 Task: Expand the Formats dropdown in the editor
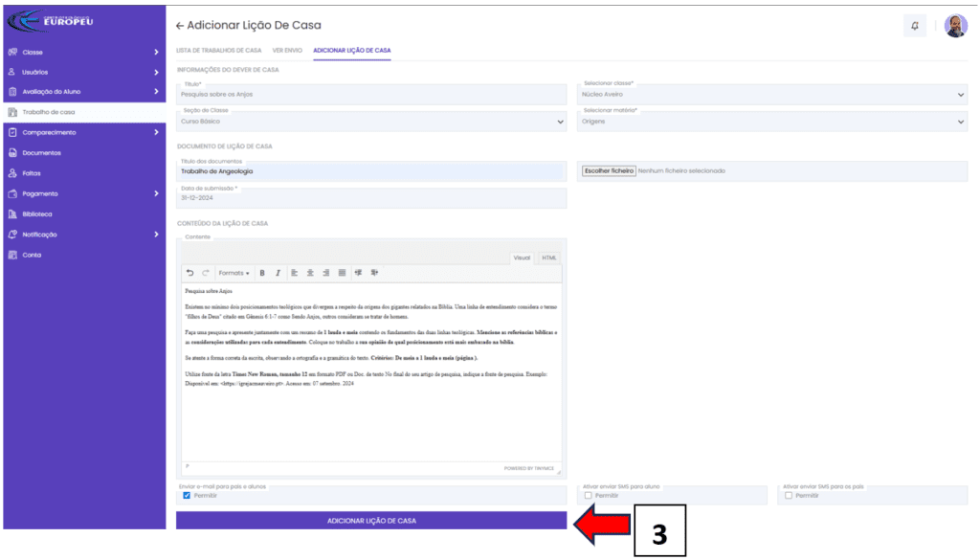(x=233, y=273)
